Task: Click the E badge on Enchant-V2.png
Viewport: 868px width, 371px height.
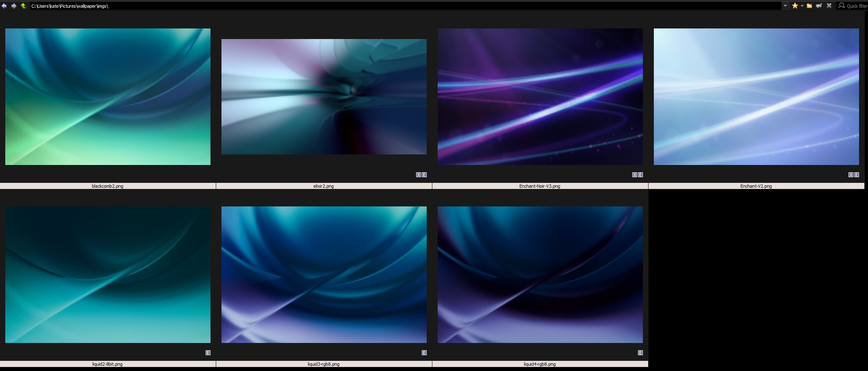Action: pyautogui.click(x=857, y=175)
